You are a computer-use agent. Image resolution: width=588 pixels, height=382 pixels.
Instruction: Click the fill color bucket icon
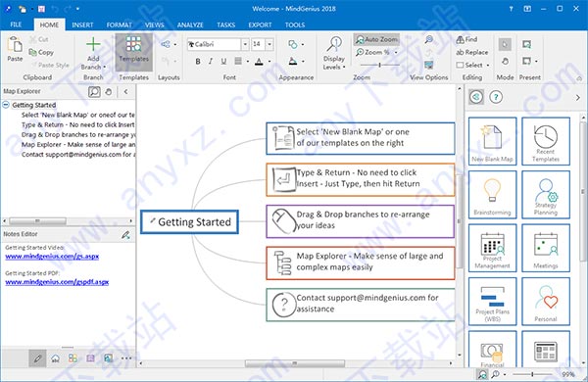[293, 61]
